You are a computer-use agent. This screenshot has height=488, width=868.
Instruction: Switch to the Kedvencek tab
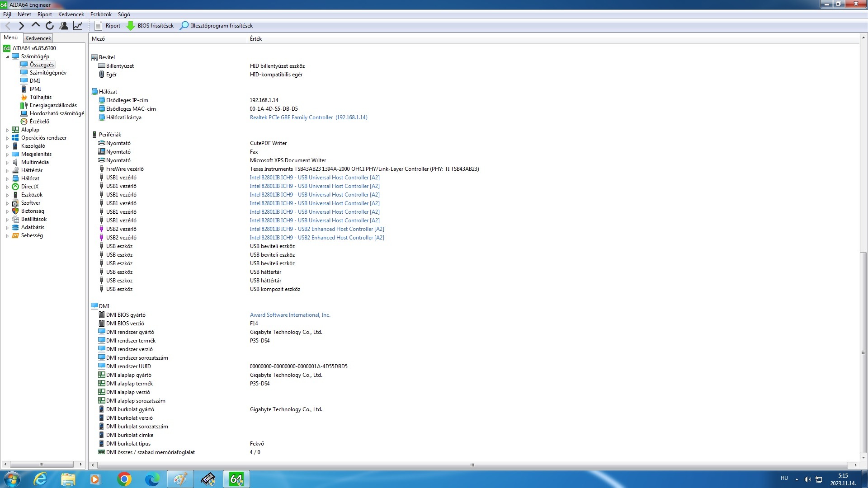[x=38, y=38]
